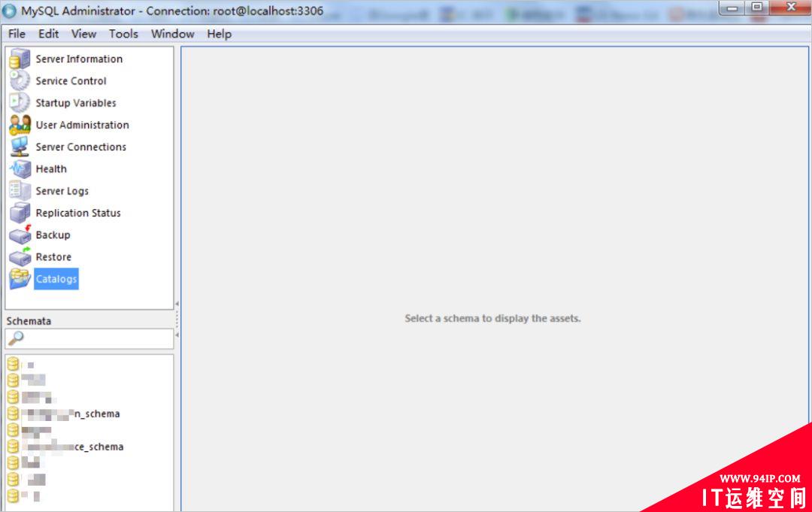Select Startup Variables label
The height and width of the screenshot is (512, 812).
76,102
